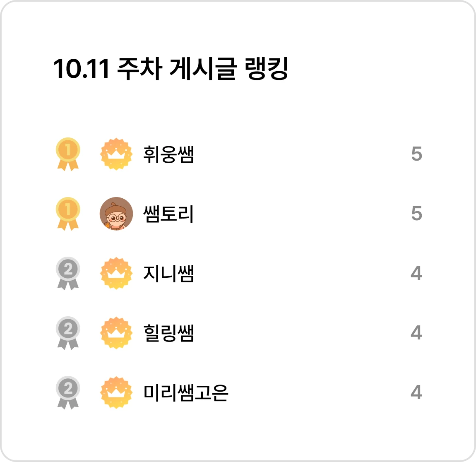
Task: Select the 힐링쌤 user name
Action: pos(168,333)
